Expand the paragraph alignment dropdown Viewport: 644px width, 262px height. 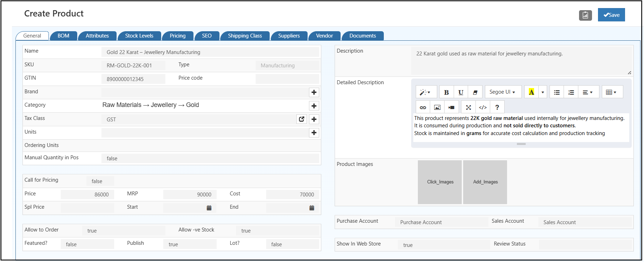pos(588,92)
